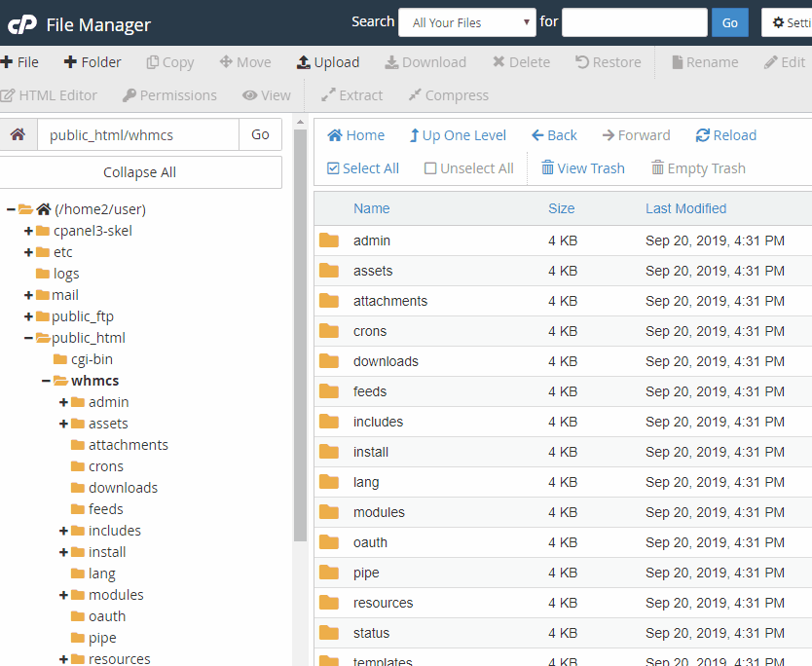The image size is (812, 666).
Task: Select the oauth folder in tree
Action: [98, 616]
